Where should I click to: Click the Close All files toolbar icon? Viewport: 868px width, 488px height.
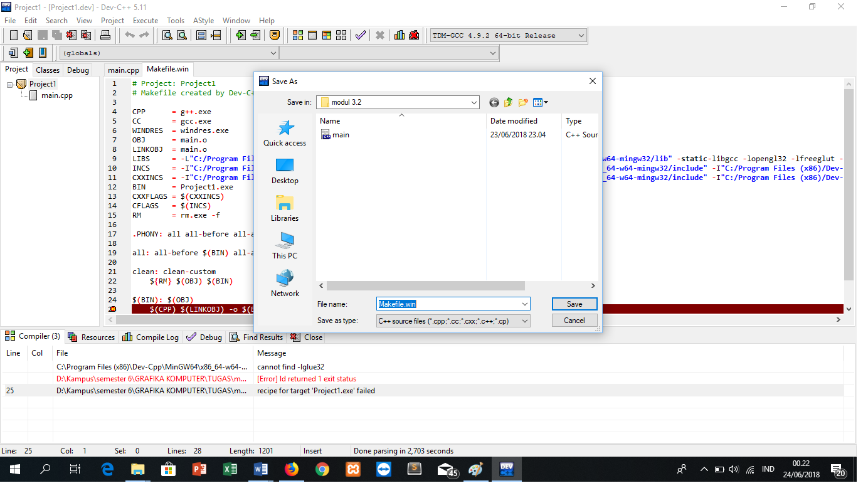pos(86,35)
